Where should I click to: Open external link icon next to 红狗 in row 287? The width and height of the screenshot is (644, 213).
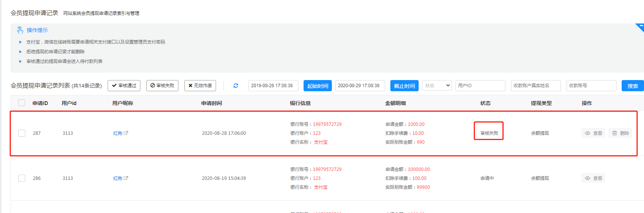126,133
